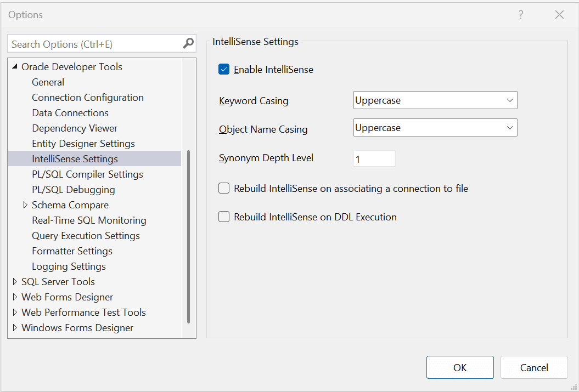Expand the Schema Compare node
The height and width of the screenshot is (392, 579).
tap(25, 204)
